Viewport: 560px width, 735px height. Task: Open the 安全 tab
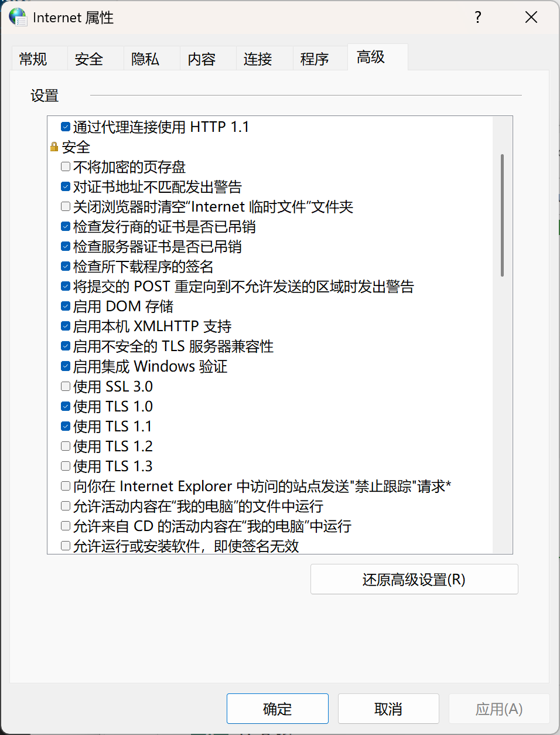click(89, 59)
